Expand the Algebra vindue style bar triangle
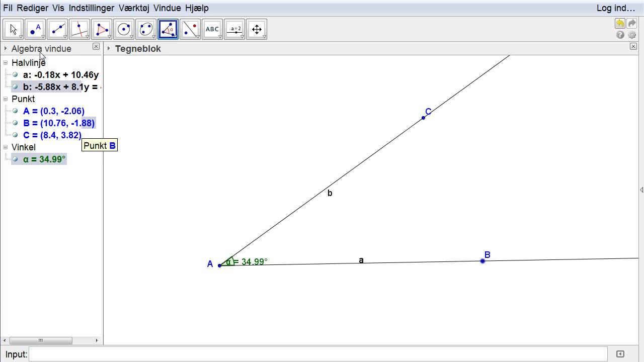This screenshot has height=362, width=644. pyautogui.click(x=6, y=49)
